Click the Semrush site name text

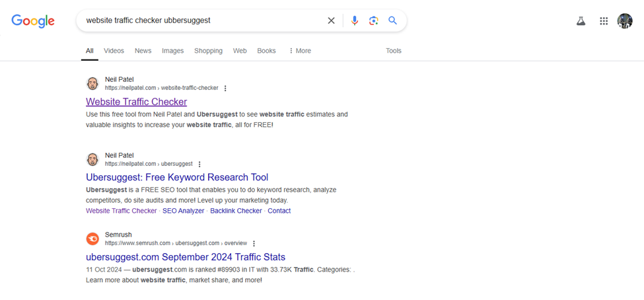(x=118, y=235)
